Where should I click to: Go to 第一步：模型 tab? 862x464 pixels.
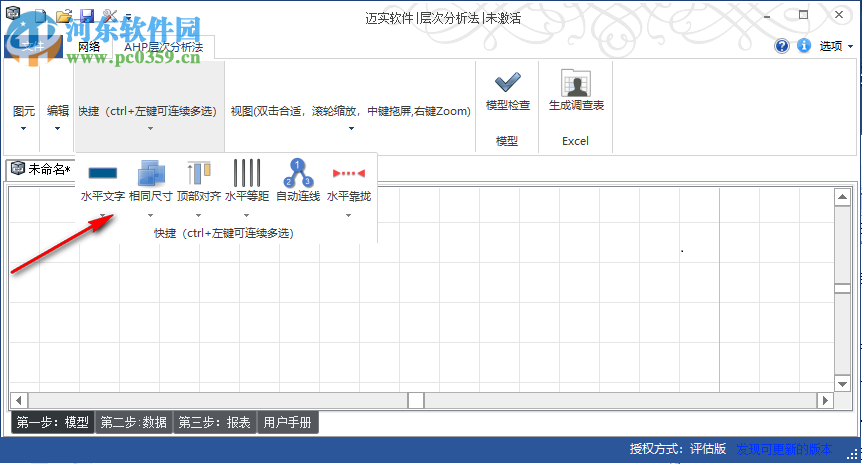(x=53, y=422)
